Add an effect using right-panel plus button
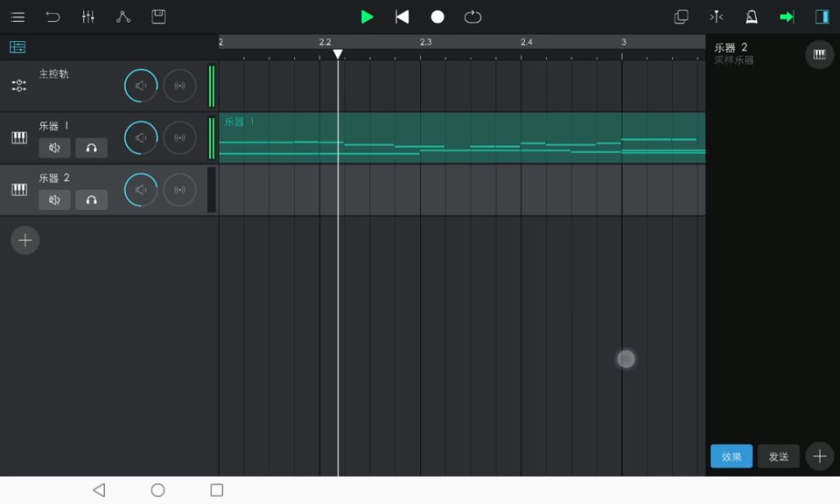This screenshot has height=504, width=840. (819, 457)
